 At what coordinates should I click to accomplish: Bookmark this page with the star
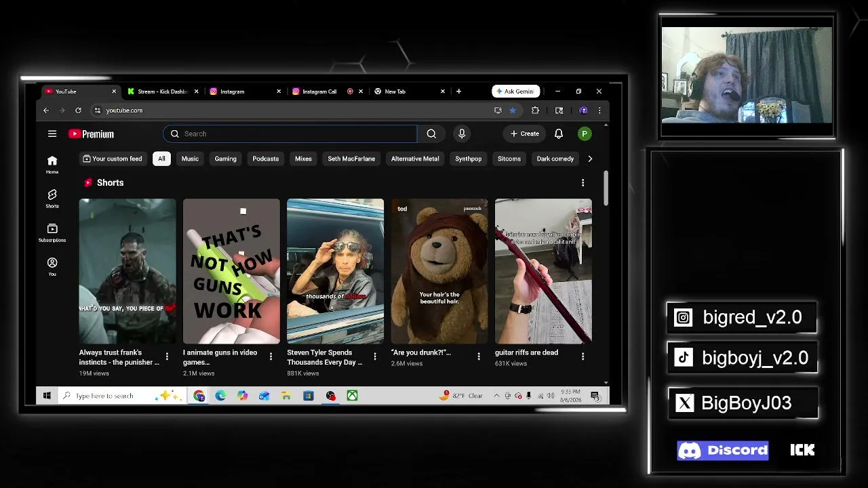tap(513, 110)
